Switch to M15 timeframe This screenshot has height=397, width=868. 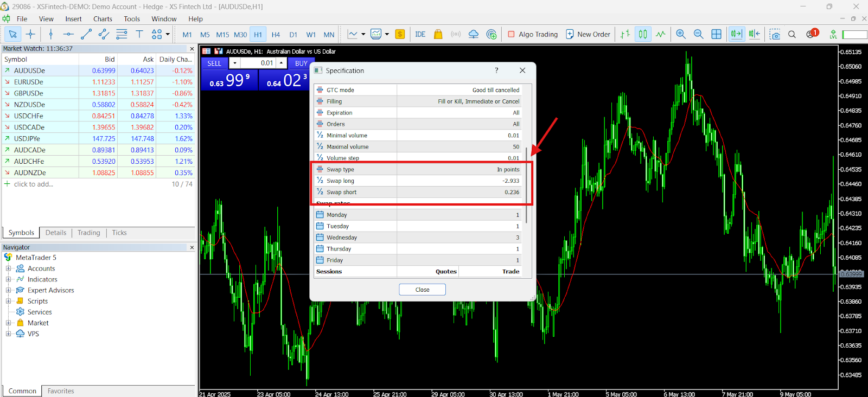tap(222, 34)
